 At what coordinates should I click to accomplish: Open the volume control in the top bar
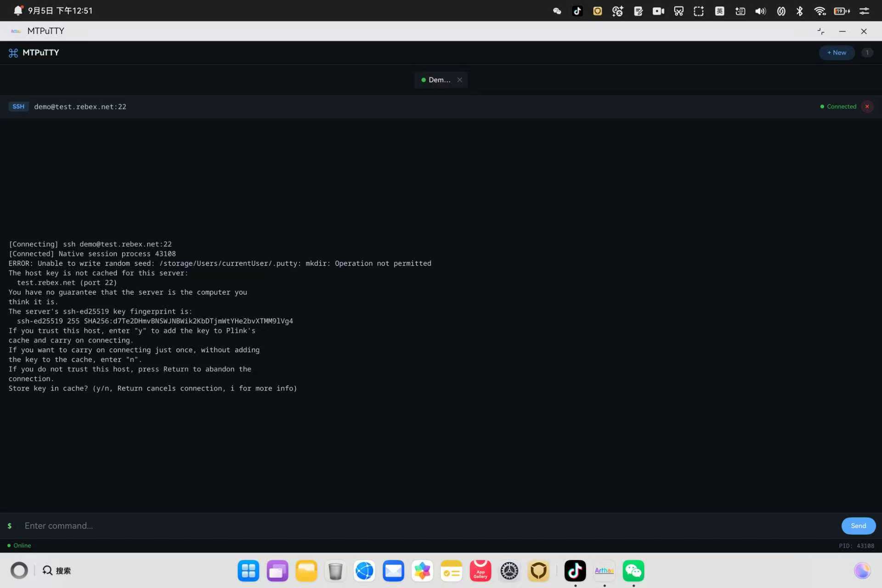760,11
